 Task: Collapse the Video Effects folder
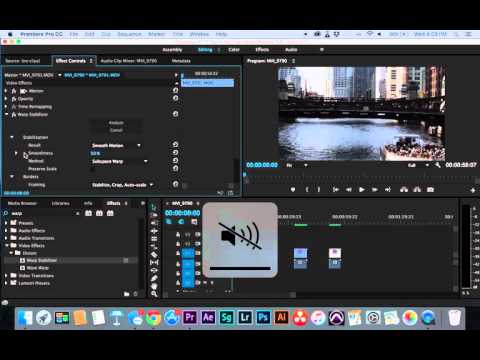coord(6,245)
